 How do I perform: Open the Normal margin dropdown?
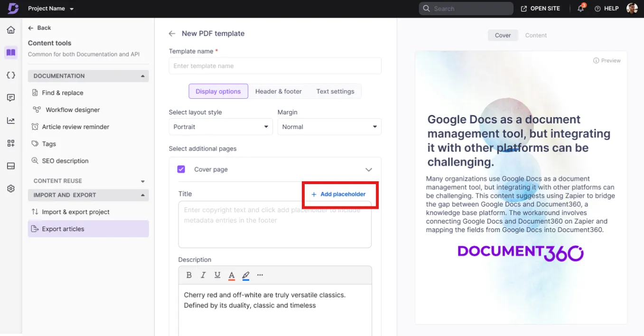click(329, 127)
